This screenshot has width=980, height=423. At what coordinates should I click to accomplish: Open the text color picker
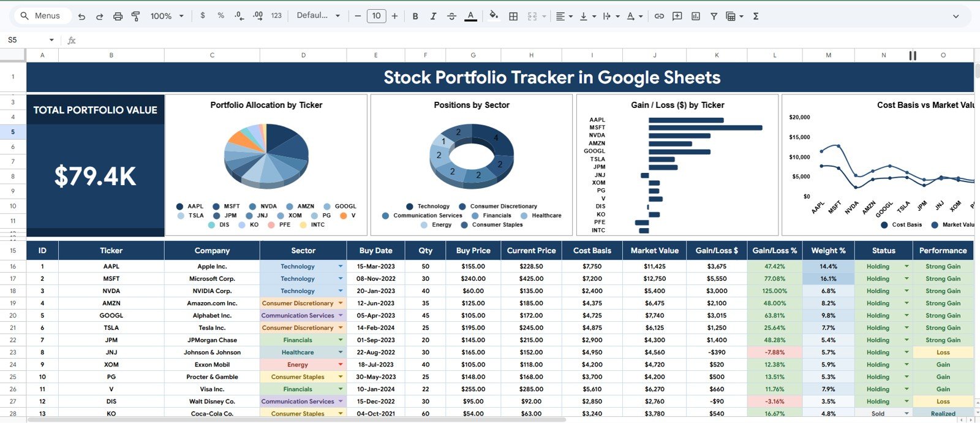470,17
